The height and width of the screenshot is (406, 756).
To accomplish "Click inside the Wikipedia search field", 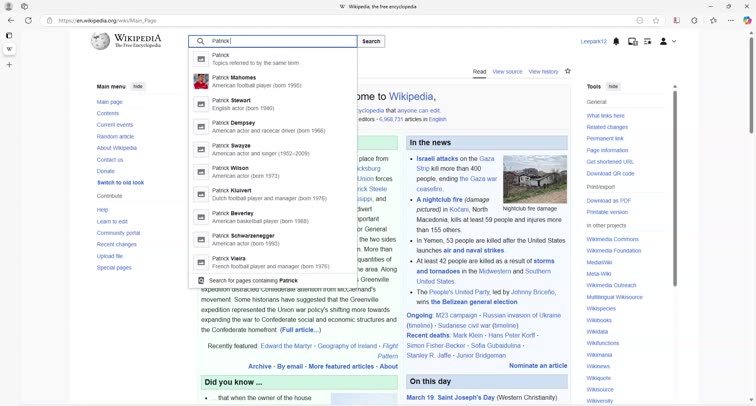I will click(x=272, y=41).
